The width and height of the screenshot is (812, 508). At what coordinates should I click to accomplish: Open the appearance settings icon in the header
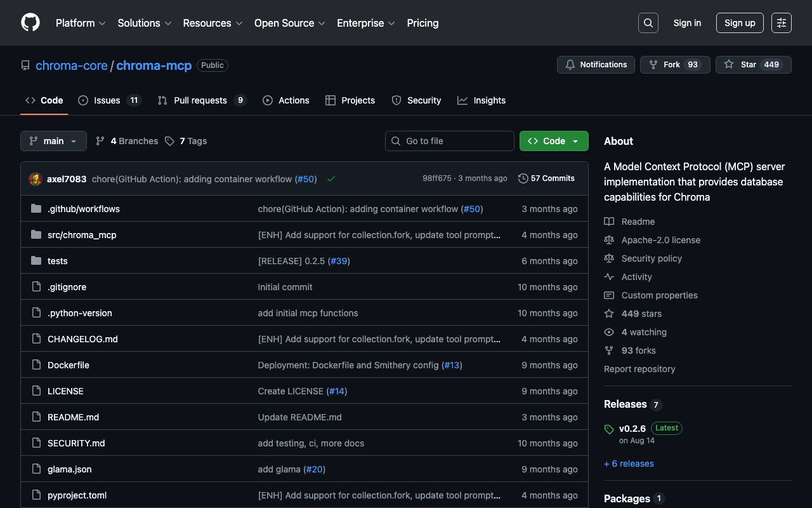tap(781, 23)
